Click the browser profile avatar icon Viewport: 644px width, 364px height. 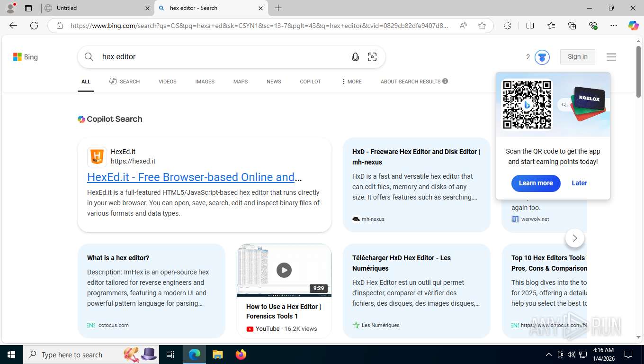tap(10, 8)
